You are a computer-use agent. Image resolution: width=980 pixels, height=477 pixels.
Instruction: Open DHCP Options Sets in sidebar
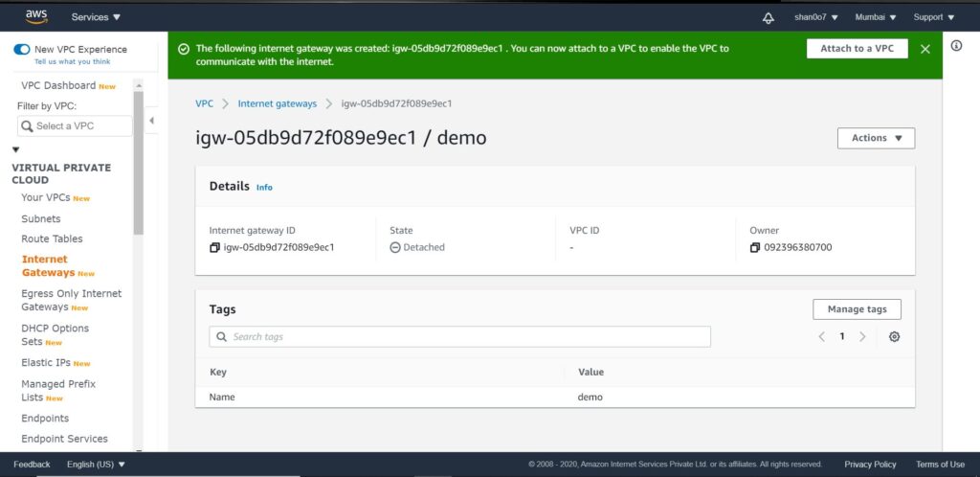tap(55, 335)
